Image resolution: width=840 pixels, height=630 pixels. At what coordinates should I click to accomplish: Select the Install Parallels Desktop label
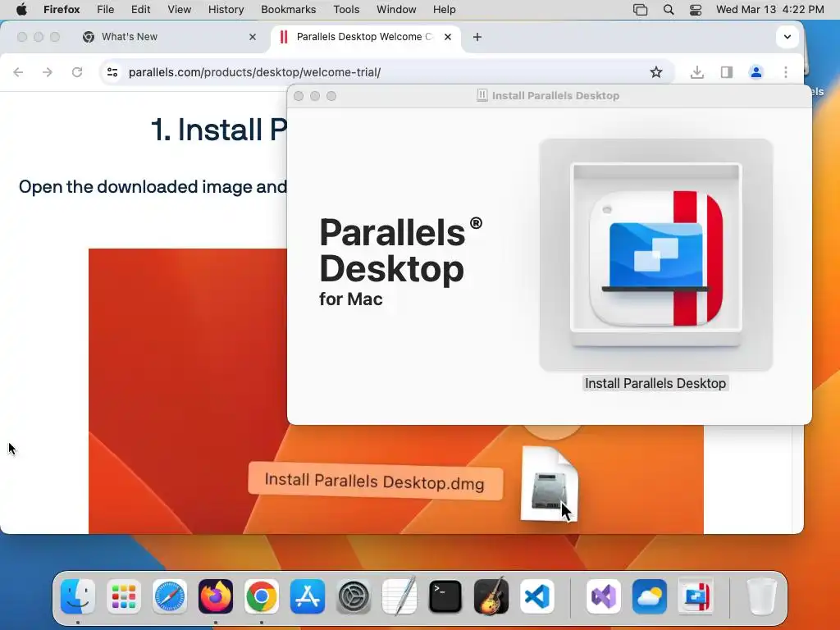click(x=655, y=384)
